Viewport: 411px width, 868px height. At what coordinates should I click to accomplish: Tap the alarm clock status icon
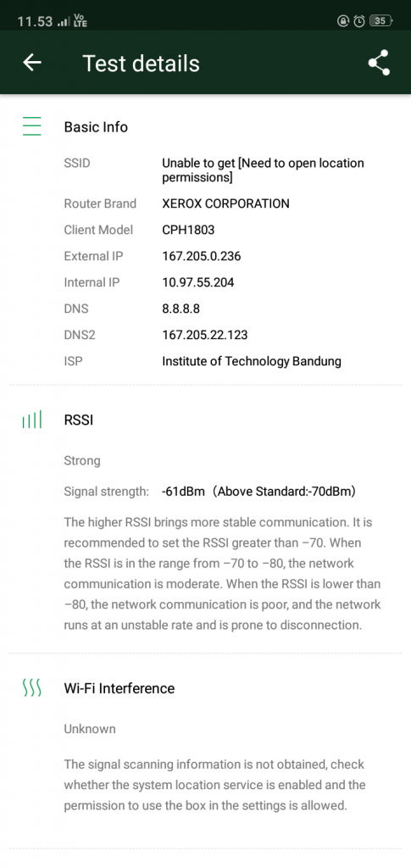359,21
